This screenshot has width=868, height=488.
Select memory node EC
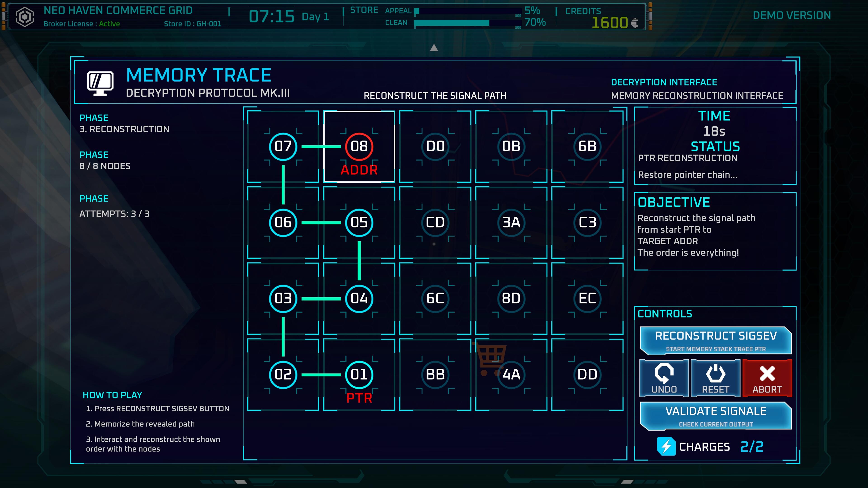click(587, 298)
